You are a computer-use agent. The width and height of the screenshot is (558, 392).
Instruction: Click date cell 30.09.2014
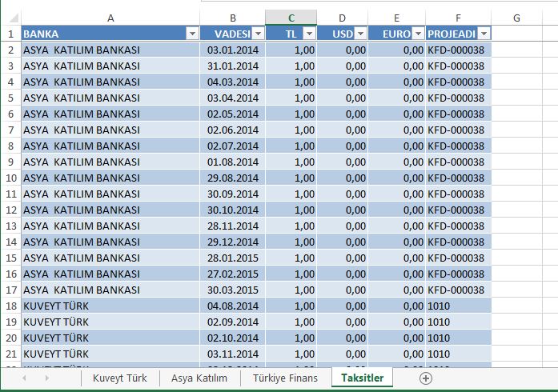tap(233, 194)
